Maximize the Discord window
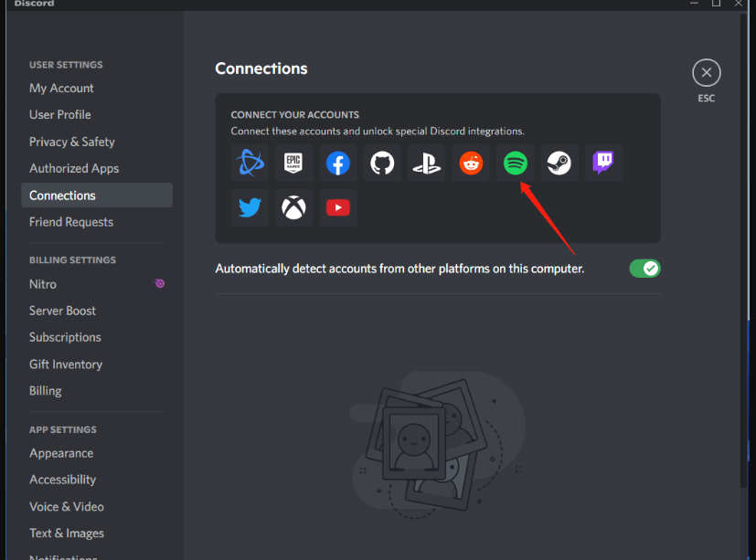756x560 pixels. 716,4
